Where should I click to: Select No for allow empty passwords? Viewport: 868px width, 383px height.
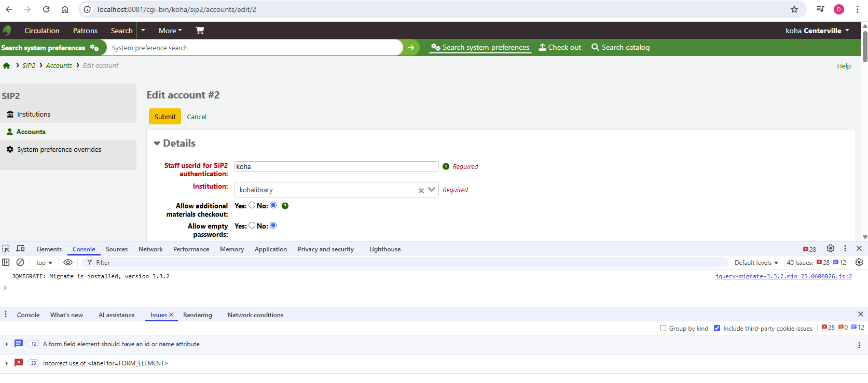click(273, 225)
